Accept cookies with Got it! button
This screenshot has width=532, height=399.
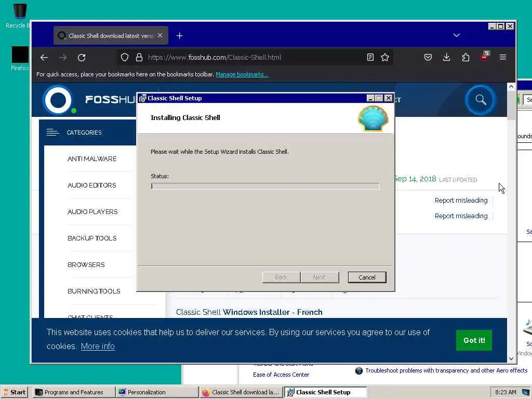pos(474,340)
